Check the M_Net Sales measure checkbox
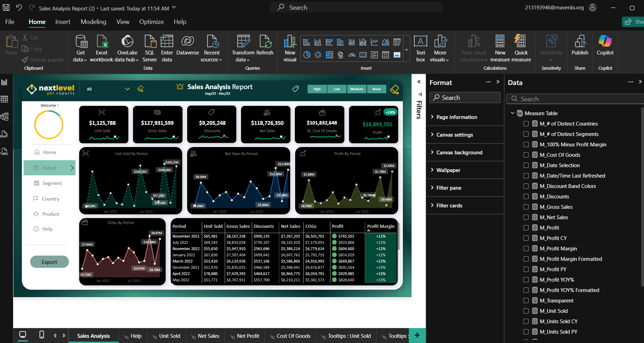Image resolution: width=644 pixels, height=343 pixels. [526, 217]
